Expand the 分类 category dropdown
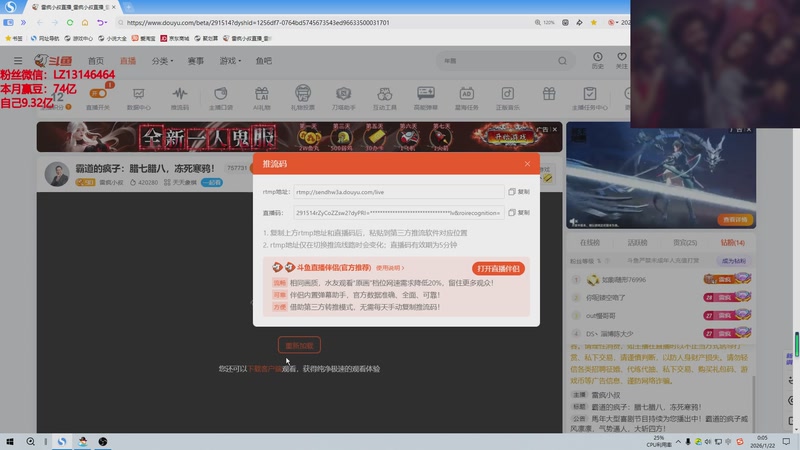800x450 pixels. pos(162,61)
